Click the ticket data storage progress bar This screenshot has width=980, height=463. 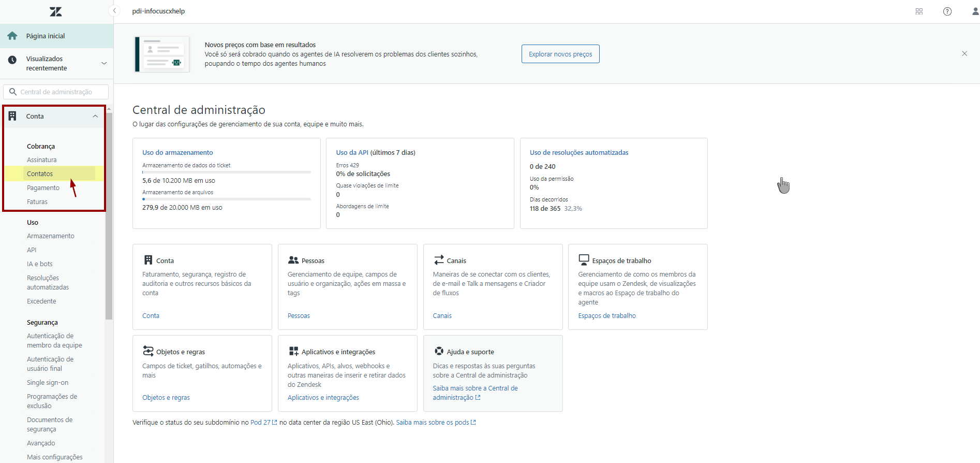pos(226,172)
